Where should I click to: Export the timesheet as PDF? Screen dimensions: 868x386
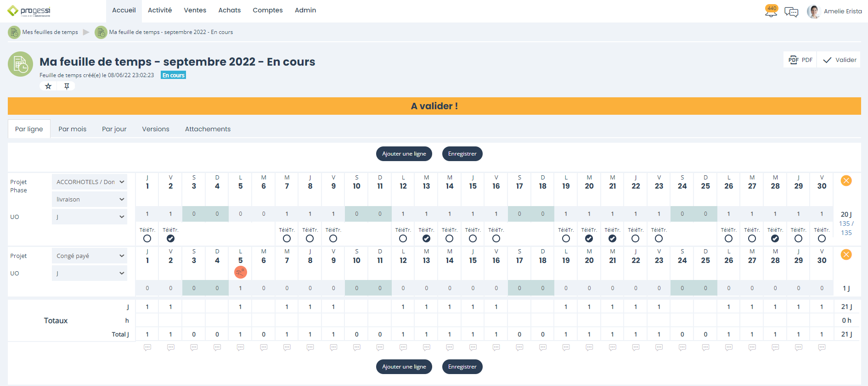click(800, 60)
